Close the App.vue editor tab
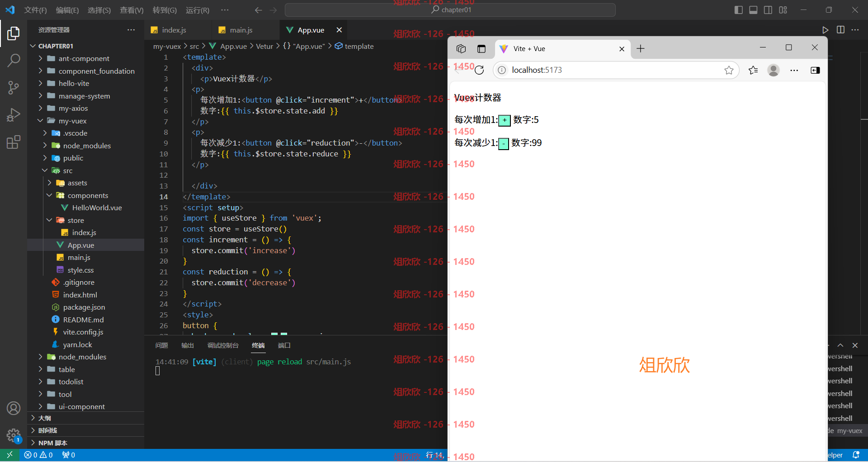The image size is (868, 462). tap(339, 30)
